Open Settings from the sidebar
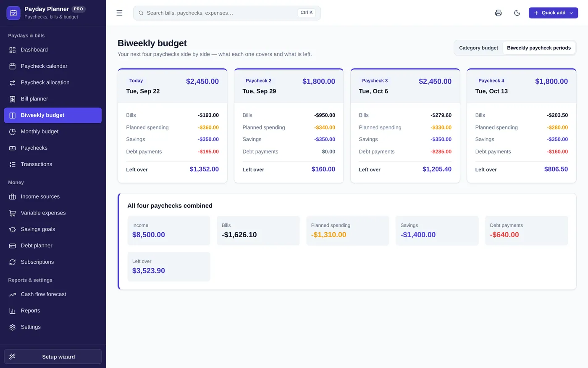Image resolution: width=588 pixels, height=368 pixels. pyautogui.click(x=53, y=327)
